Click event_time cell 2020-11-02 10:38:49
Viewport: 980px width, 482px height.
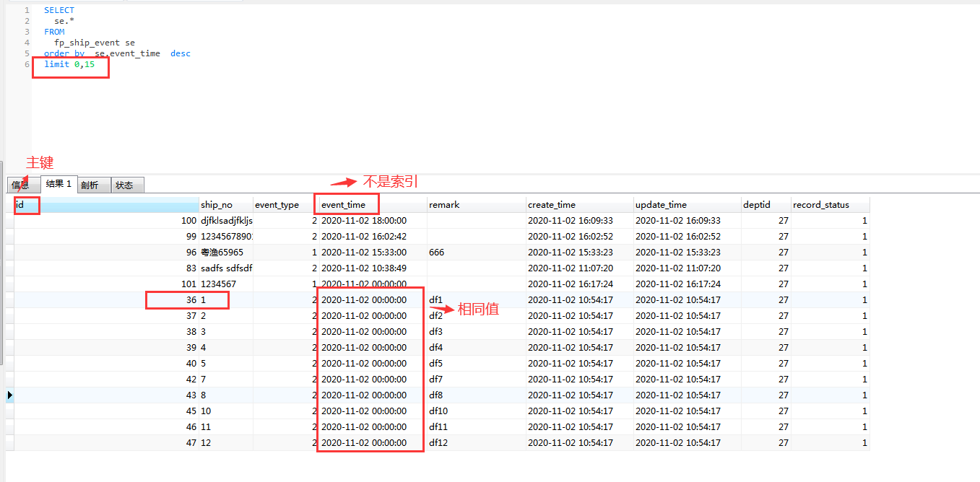tap(373, 268)
